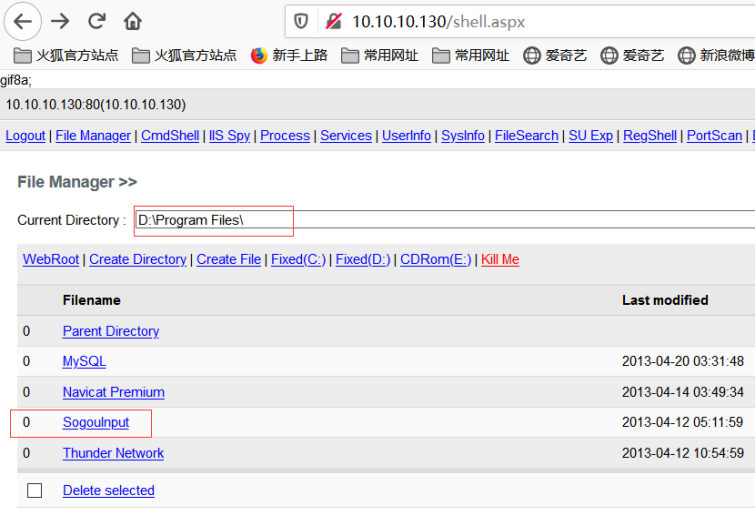Go forward with the browser forward arrow
The width and height of the screenshot is (756, 516).
[60, 21]
